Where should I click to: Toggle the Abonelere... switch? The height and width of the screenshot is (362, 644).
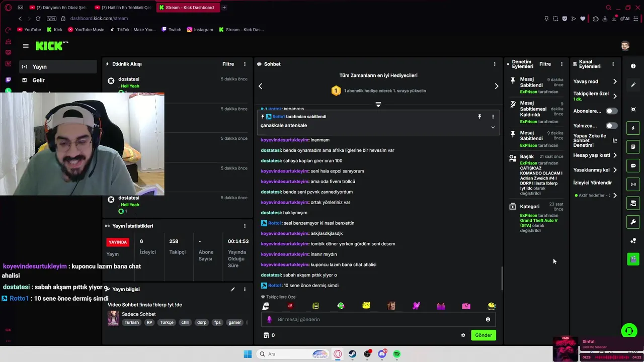coord(611,111)
